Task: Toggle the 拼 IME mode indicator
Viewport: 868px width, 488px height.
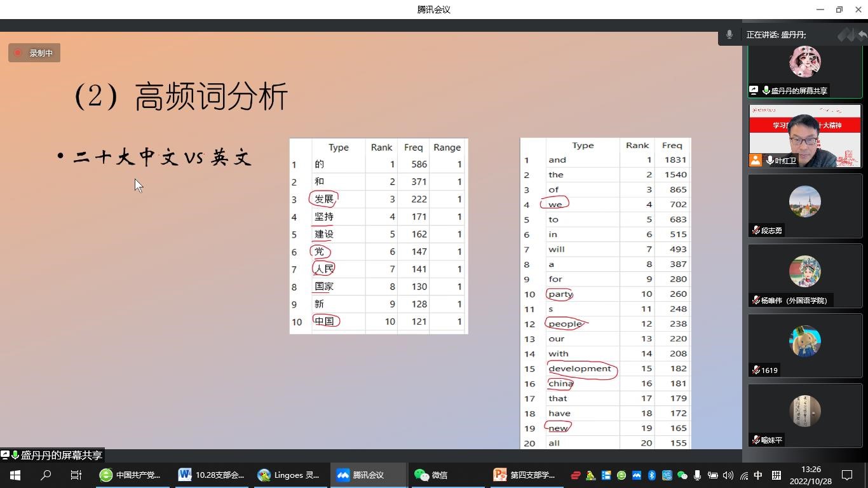Action: [x=776, y=475]
